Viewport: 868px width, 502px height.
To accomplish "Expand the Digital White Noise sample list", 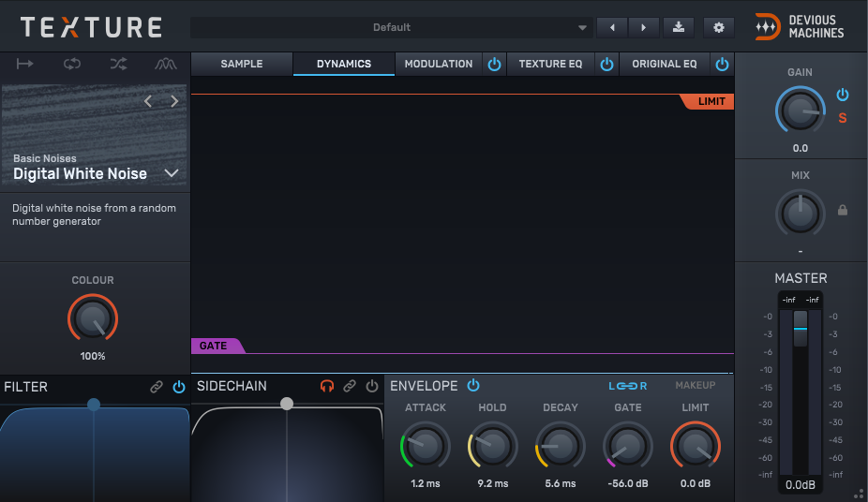I will (172, 173).
